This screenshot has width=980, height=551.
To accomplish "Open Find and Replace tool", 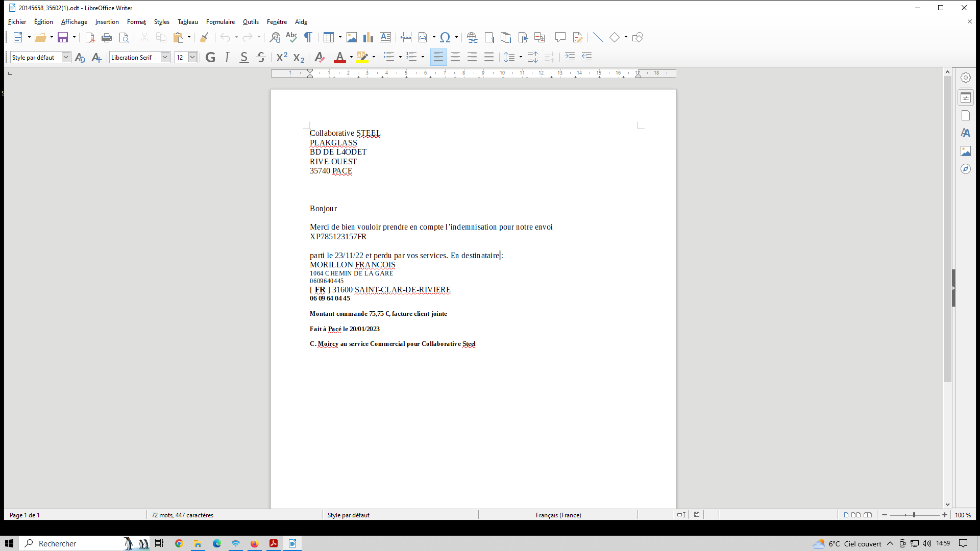I will click(x=275, y=37).
